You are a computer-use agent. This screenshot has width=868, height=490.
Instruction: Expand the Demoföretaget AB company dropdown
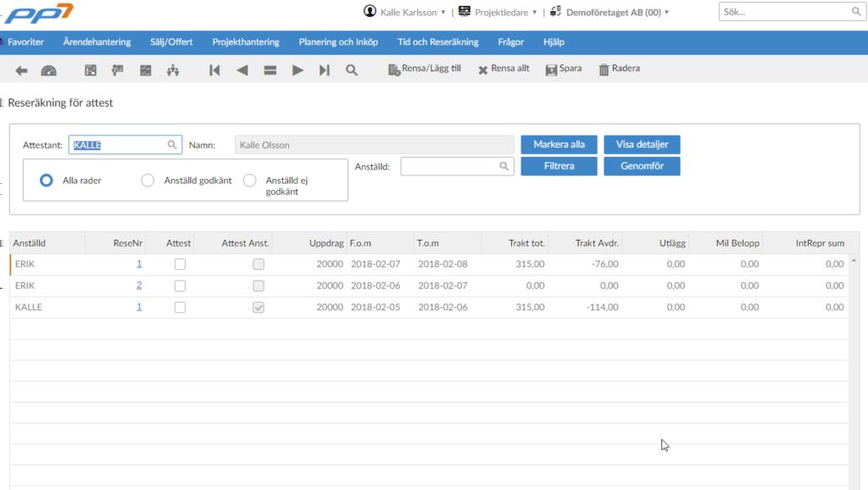click(609, 12)
